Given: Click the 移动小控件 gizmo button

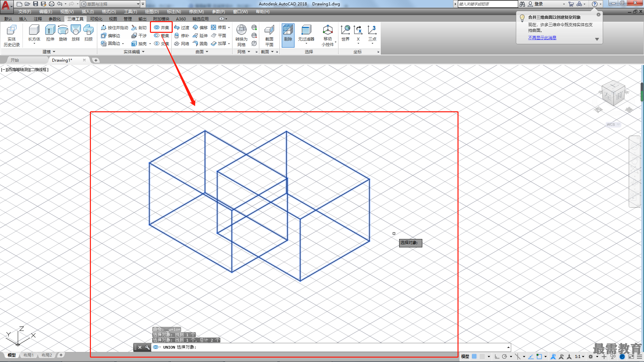Looking at the screenshot, I should coord(328,35).
